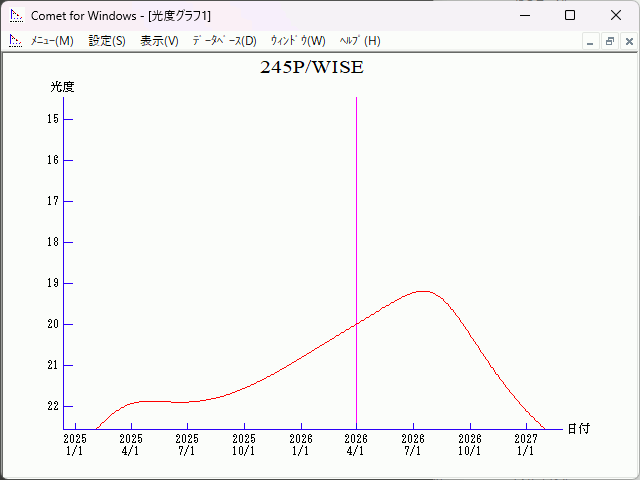Click the magenta vertical date line
The height and width of the screenshot is (480, 640).
pyautogui.click(x=357, y=200)
